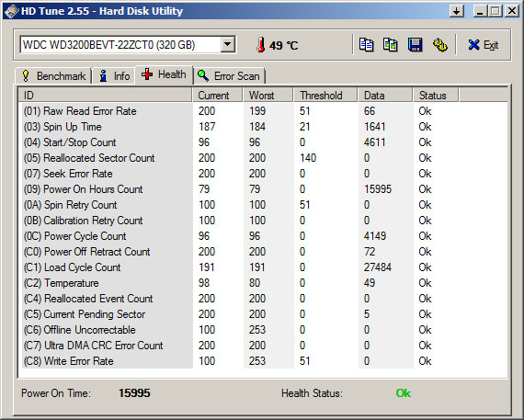
Task: Save screenshot using floppy disk icon
Action: [x=415, y=45]
